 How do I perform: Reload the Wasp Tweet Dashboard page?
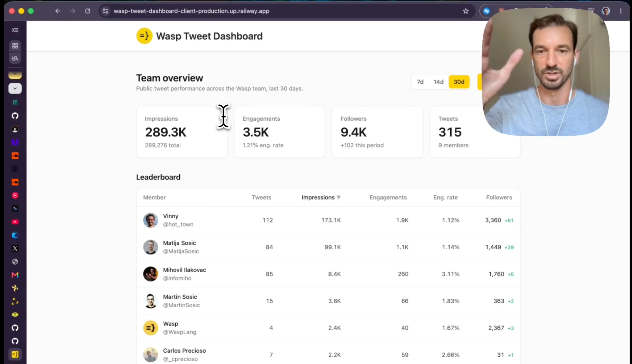pyautogui.click(x=88, y=11)
